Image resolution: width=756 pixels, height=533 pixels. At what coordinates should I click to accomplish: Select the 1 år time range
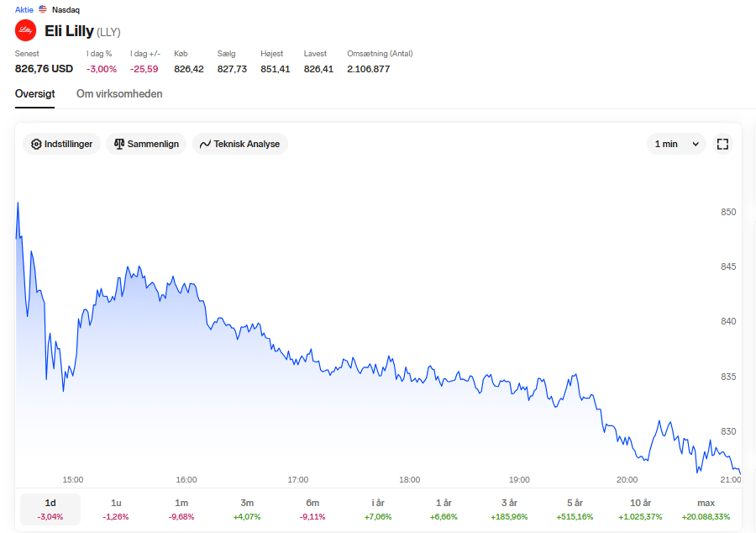coord(444,509)
